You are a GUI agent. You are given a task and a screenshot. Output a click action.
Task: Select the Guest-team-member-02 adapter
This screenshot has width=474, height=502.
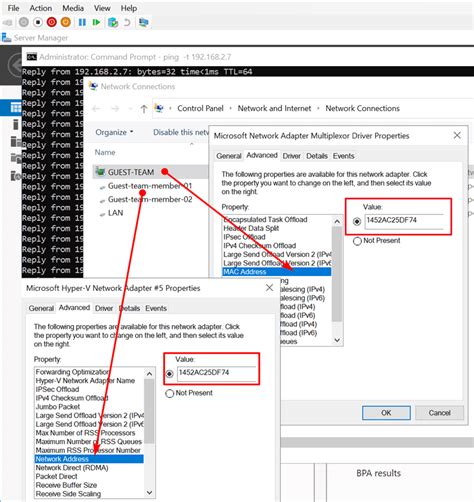point(150,199)
